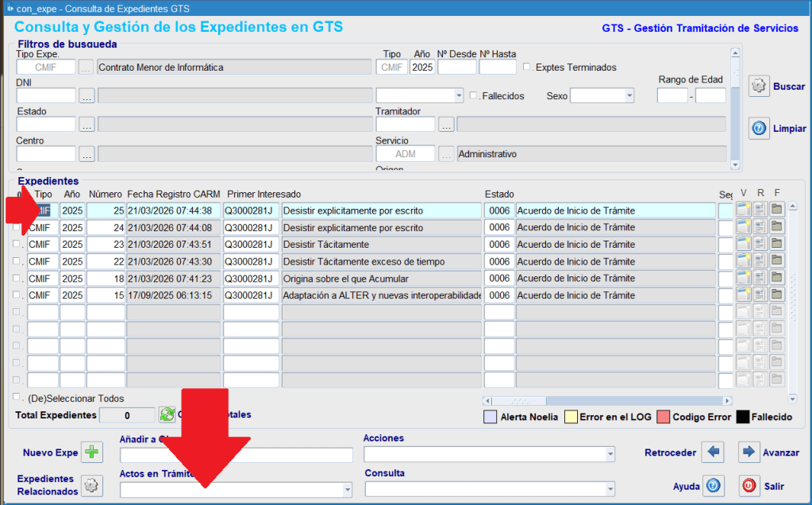812x505 pixels.
Task: Toggle the Fallecidos checkbox
Action: 474,95
